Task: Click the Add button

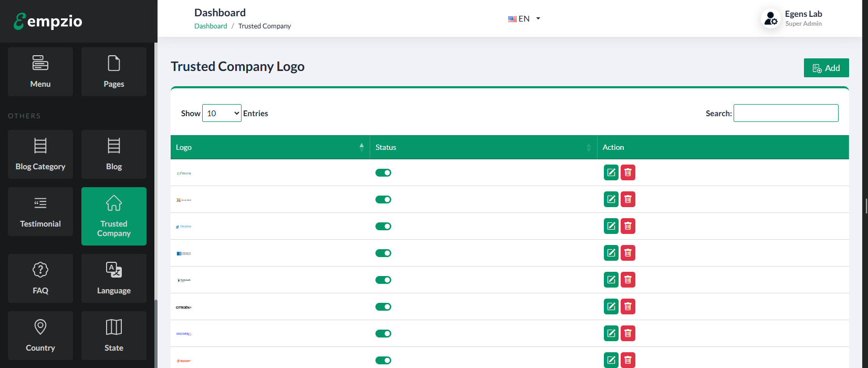Action: pyautogui.click(x=826, y=68)
